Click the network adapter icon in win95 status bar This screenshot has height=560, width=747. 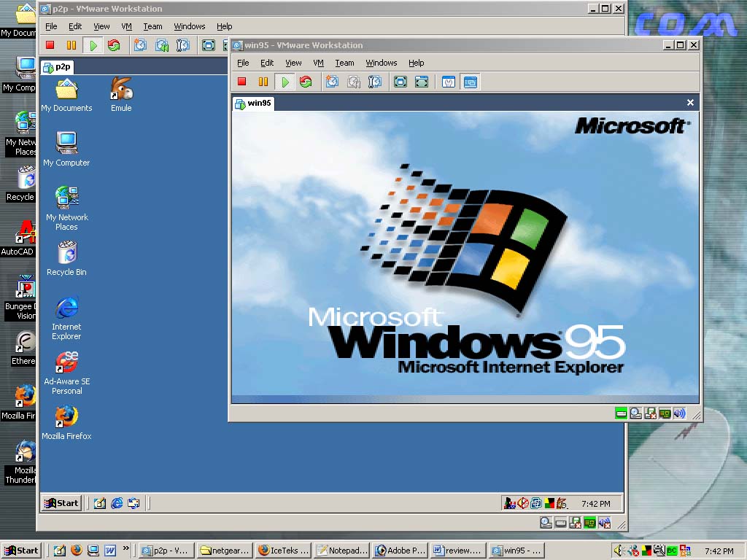click(x=665, y=413)
